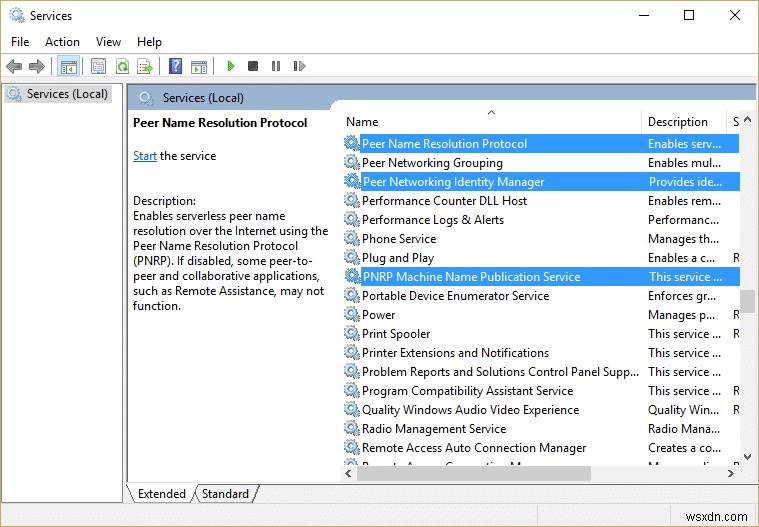Click gear icon beside Performance Counter DLL Host

351,200
